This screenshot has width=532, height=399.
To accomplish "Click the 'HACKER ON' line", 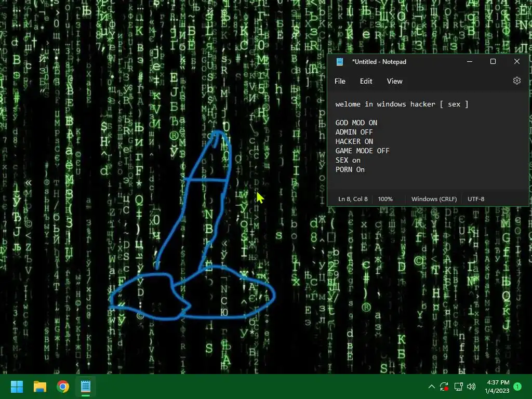I will pyautogui.click(x=354, y=141).
